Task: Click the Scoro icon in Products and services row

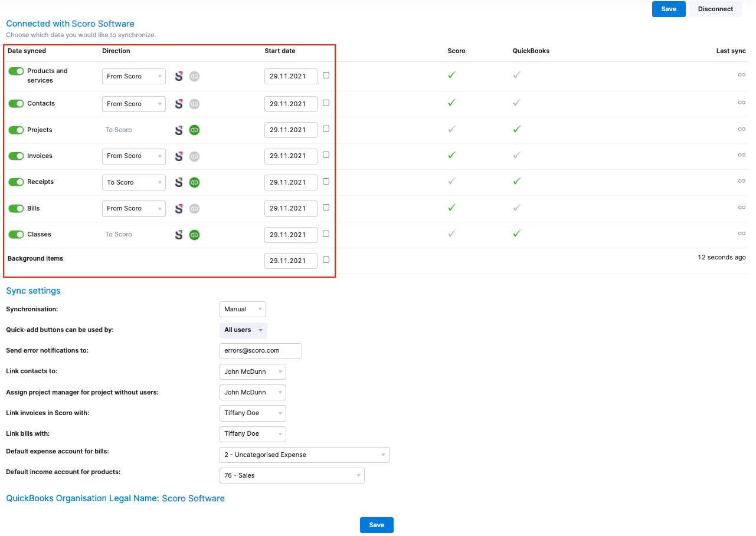Action: click(x=179, y=75)
